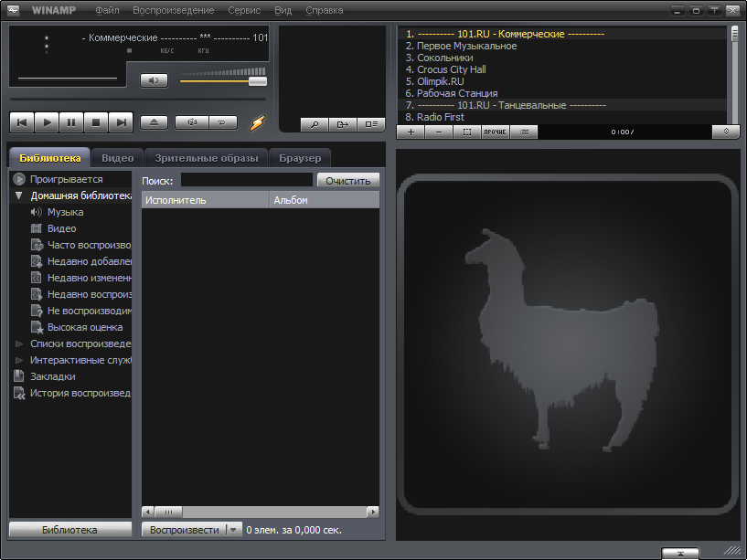
Task: Open the ПРОЧИЕ playlist menu
Action: click(496, 132)
